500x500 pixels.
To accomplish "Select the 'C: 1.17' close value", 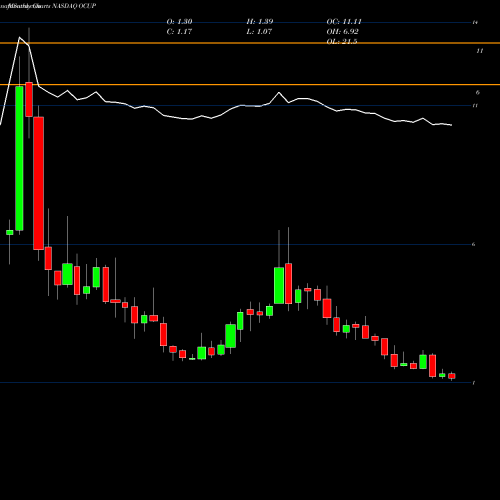I will 179,32.
